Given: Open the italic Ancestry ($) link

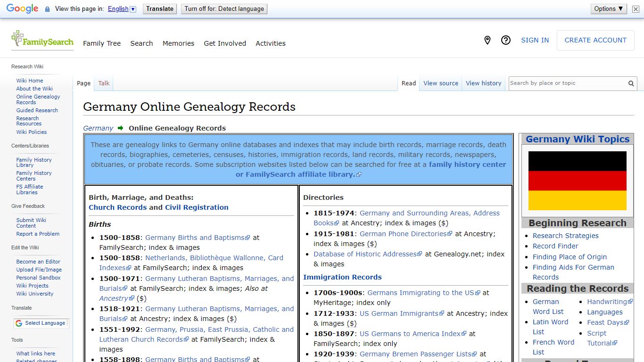Looking at the screenshot, I should pyautogui.click(x=116, y=298).
